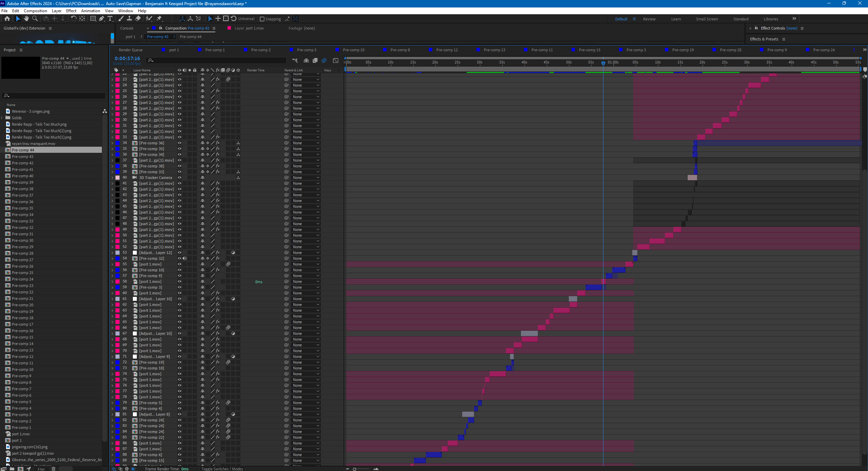Select the Eraser tool
868x471 pixels.
[x=138, y=19]
